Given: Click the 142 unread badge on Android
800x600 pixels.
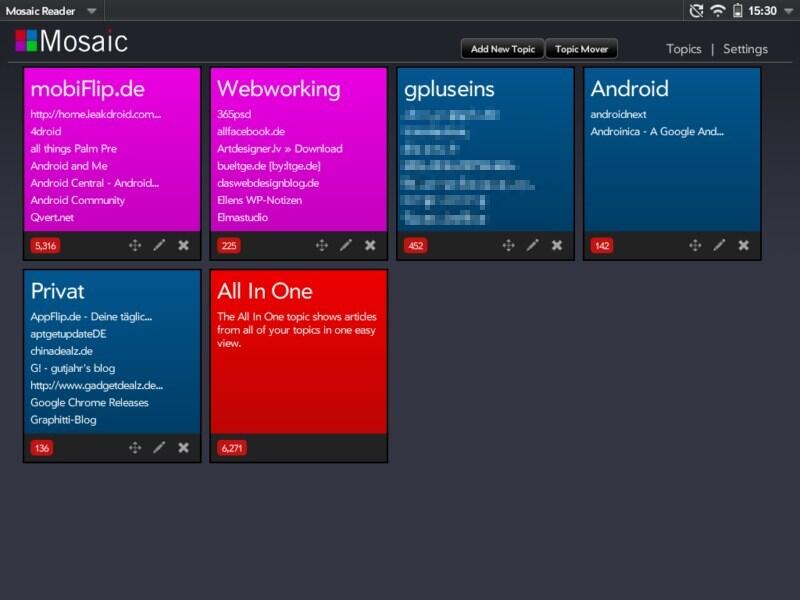Looking at the screenshot, I should (602, 246).
